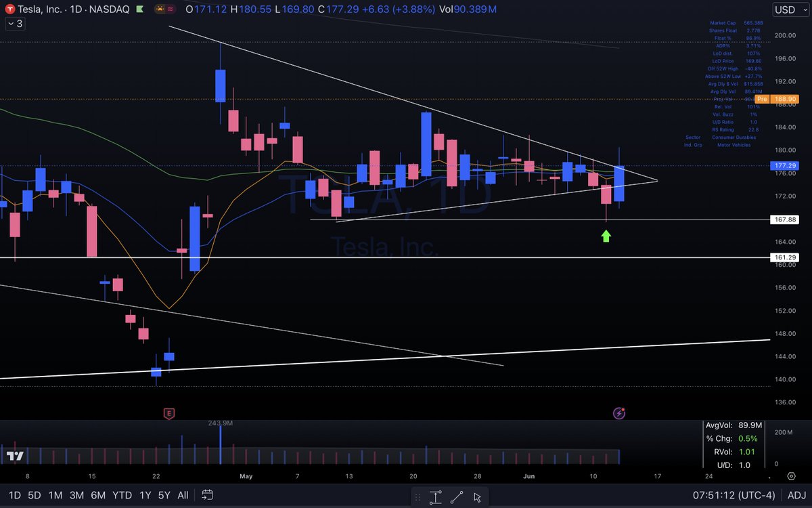Click the 177.29 current price label
The image size is (812, 508).
point(784,165)
